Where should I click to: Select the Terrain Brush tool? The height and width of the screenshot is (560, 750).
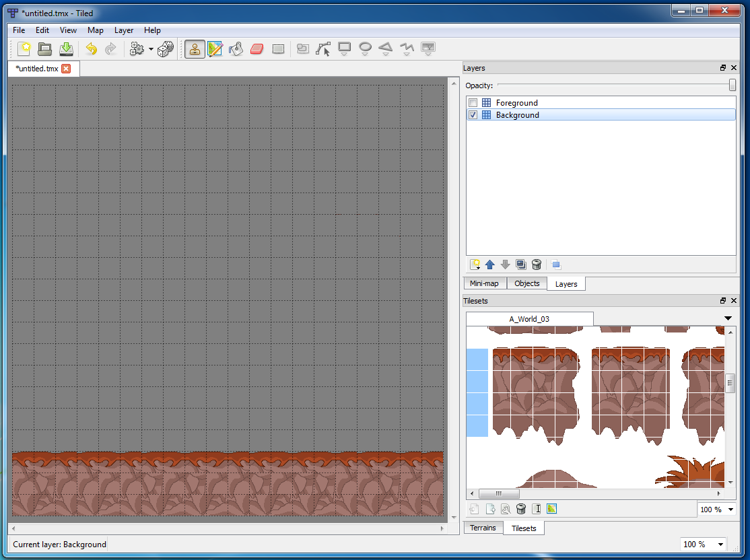click(215, 48)
